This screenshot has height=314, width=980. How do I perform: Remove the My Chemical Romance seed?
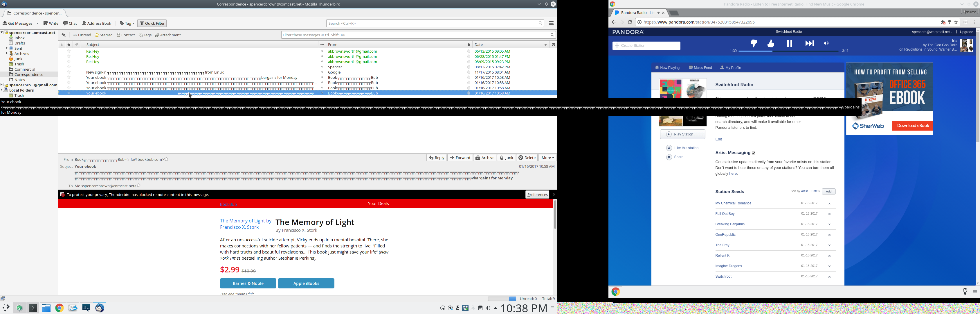[829, 204]
